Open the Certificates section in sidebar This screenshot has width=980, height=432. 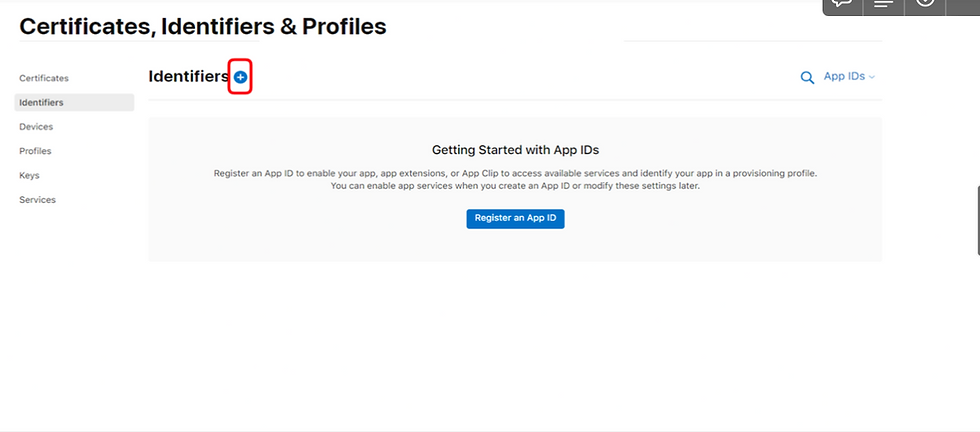click(44, 78)
